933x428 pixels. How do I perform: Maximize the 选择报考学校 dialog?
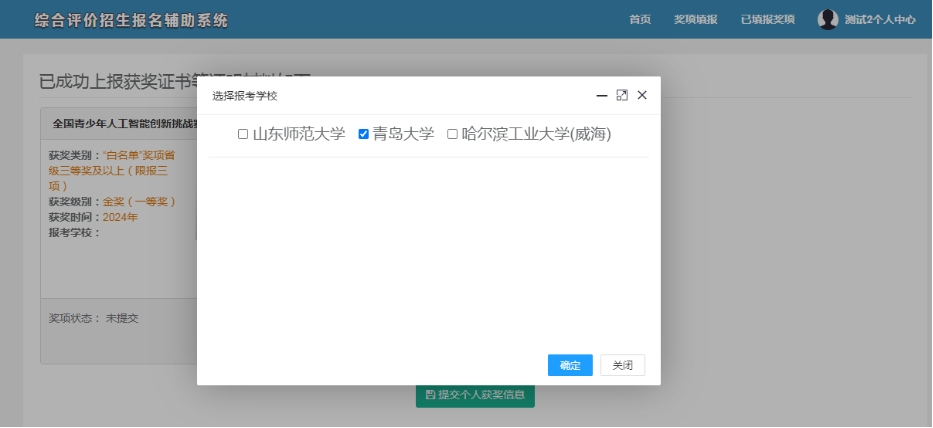pos(622,95)
